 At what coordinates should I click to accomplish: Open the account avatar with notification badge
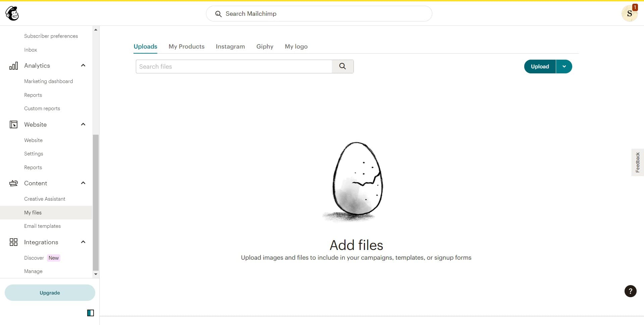(x=630, y=13)
